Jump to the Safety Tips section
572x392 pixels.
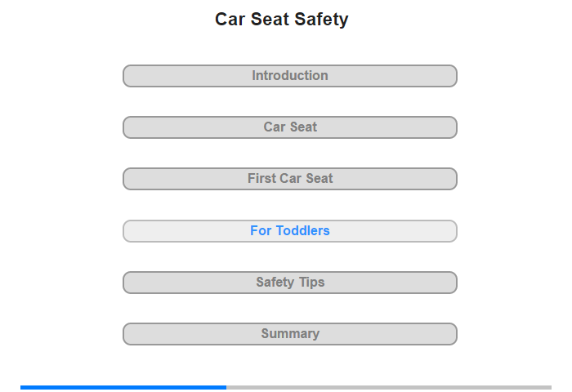point(290,283)
